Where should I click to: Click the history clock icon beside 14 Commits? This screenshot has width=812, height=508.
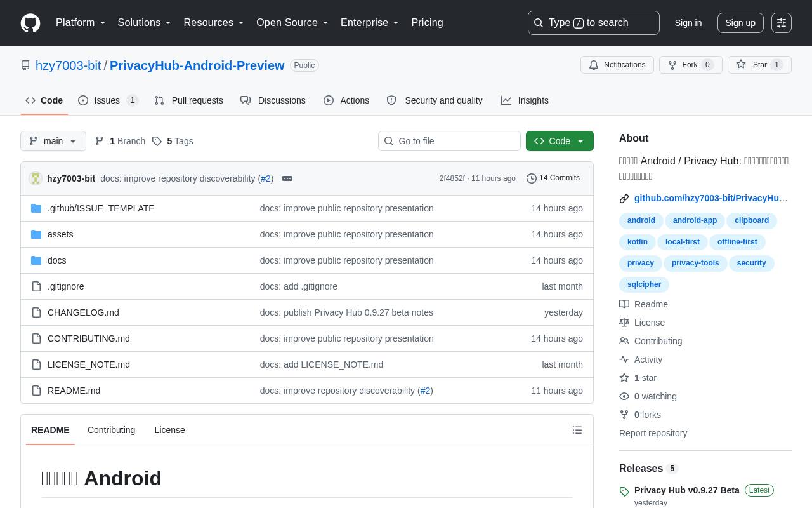pyautogui.click(x=532, y=178)
